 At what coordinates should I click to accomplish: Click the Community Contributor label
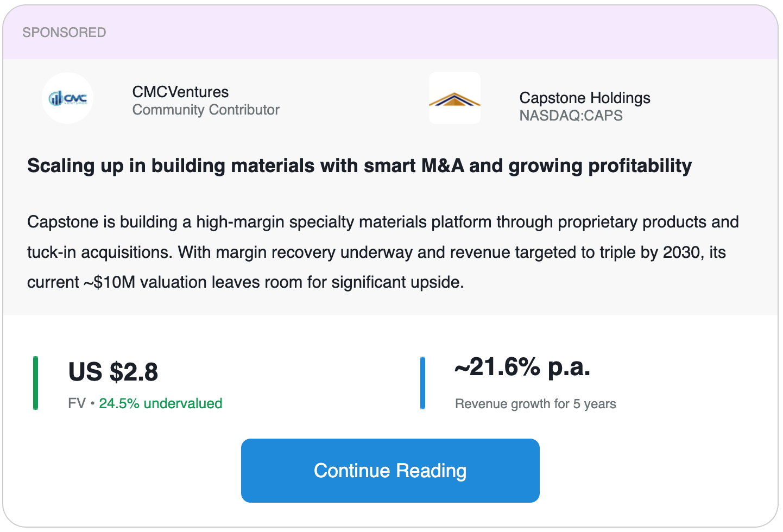click(206, 110)
